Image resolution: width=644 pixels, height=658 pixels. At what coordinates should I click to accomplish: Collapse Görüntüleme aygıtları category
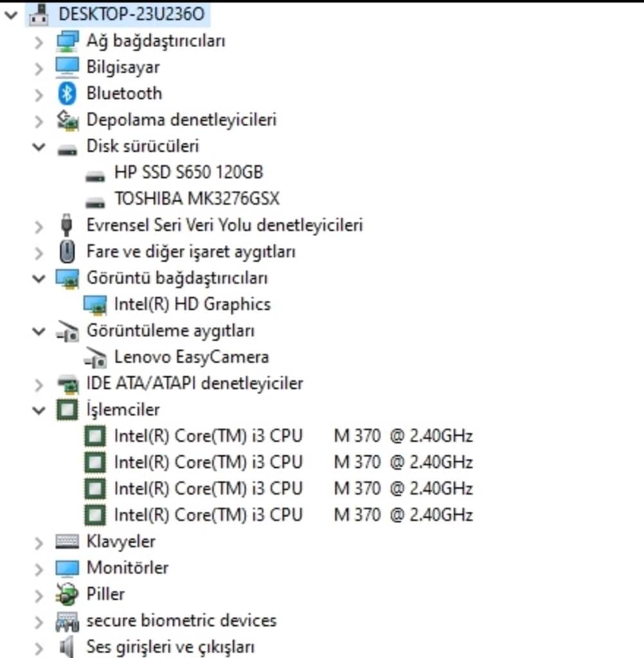click(39, 332)
